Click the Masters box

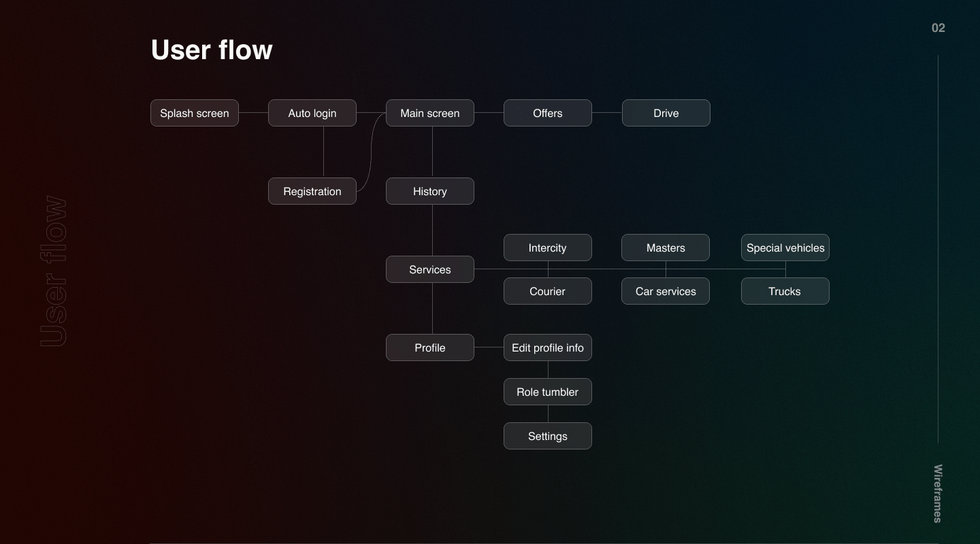click(666, 248)
